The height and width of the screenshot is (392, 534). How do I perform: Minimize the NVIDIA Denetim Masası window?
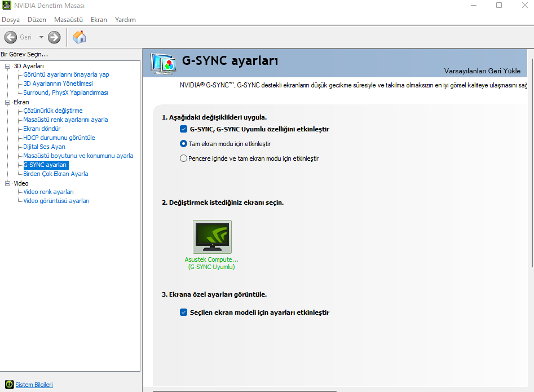(x=473, y=5)
